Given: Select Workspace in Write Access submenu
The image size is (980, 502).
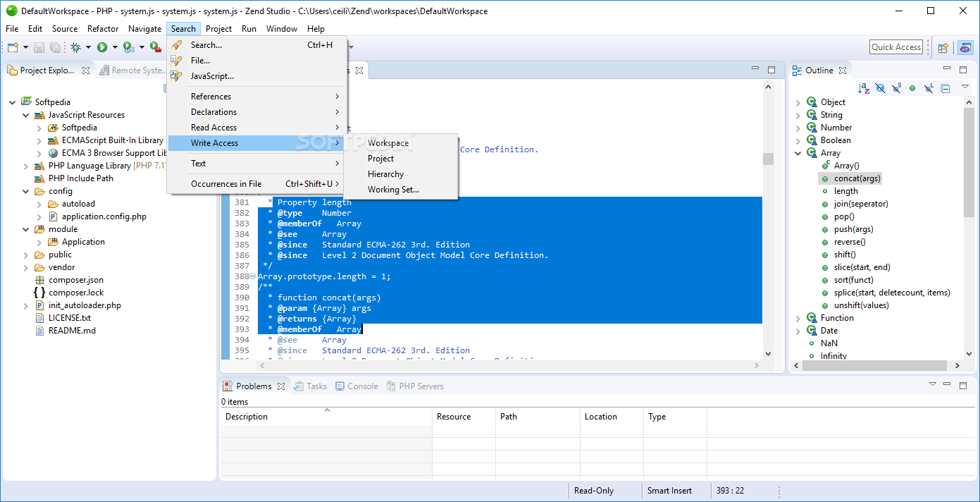Looking at the screenshot, I should coord(400,143).
